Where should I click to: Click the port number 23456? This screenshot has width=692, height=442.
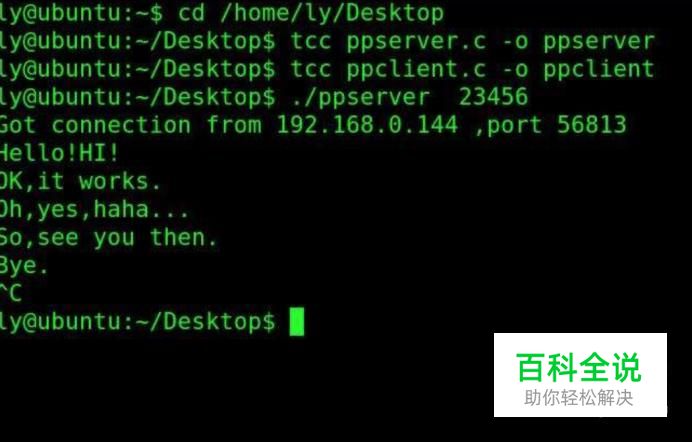click(493, 97)
